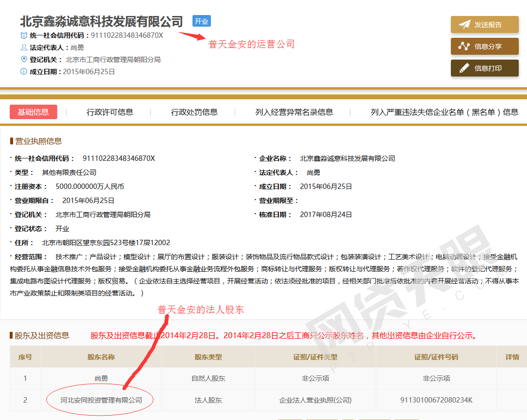Click registered capital 5000.000000万人民币

(x=90, y=187)
